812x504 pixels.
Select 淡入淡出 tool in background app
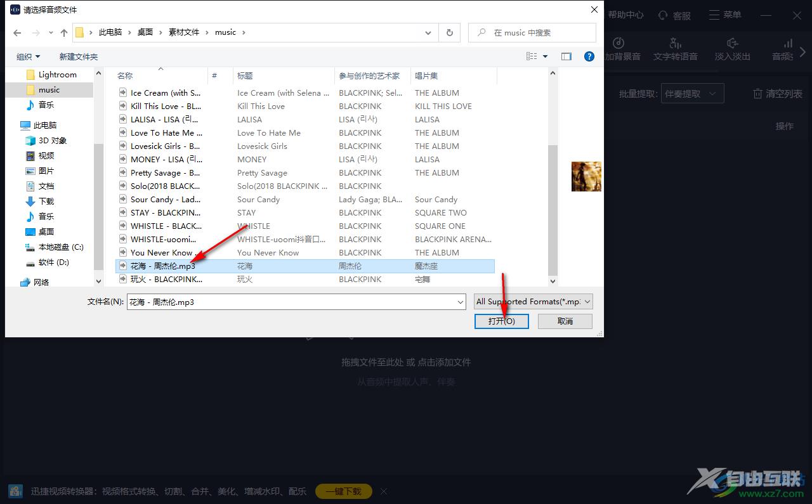click(732, 49)
